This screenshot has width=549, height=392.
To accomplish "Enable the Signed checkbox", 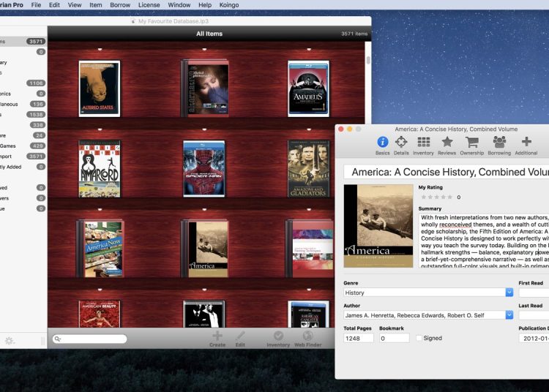I will tap(419, 339).
